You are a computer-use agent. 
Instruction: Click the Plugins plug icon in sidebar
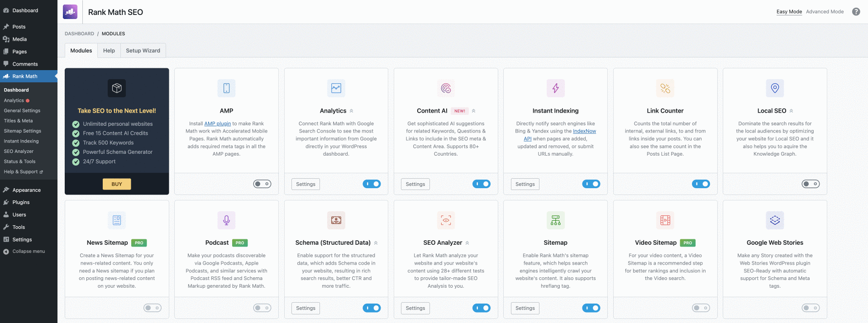click(6, 202)
